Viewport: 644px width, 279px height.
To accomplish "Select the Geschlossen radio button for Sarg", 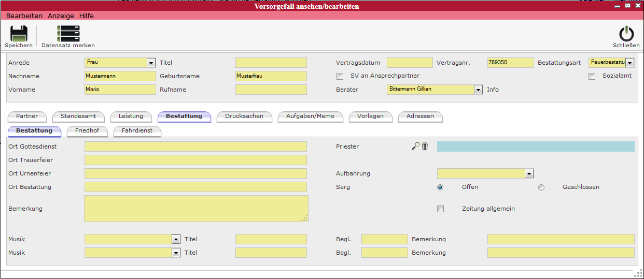I will pyautogui.click(x=541, y=187).
